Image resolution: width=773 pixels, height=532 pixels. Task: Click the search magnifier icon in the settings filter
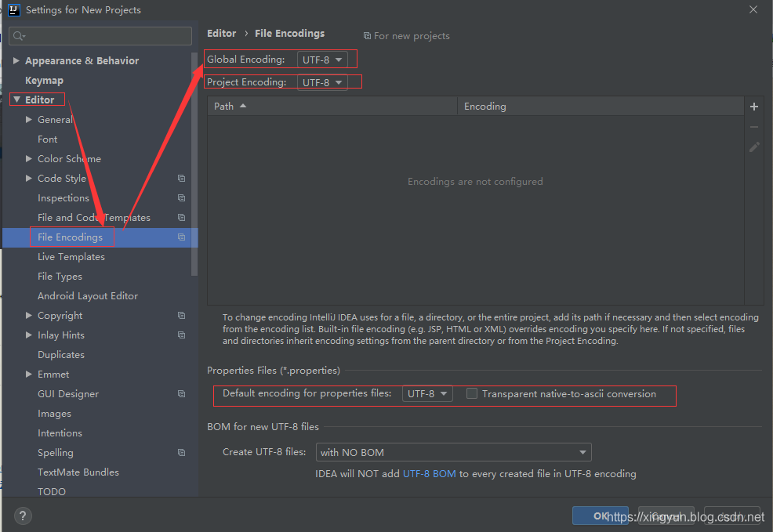pyautogui.click(x=19, y=36)
